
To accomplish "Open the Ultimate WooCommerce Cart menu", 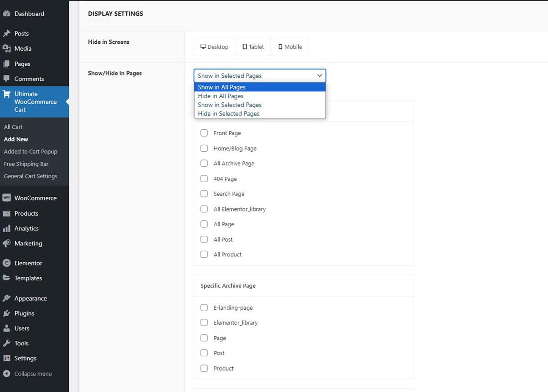I will point(34,102).
